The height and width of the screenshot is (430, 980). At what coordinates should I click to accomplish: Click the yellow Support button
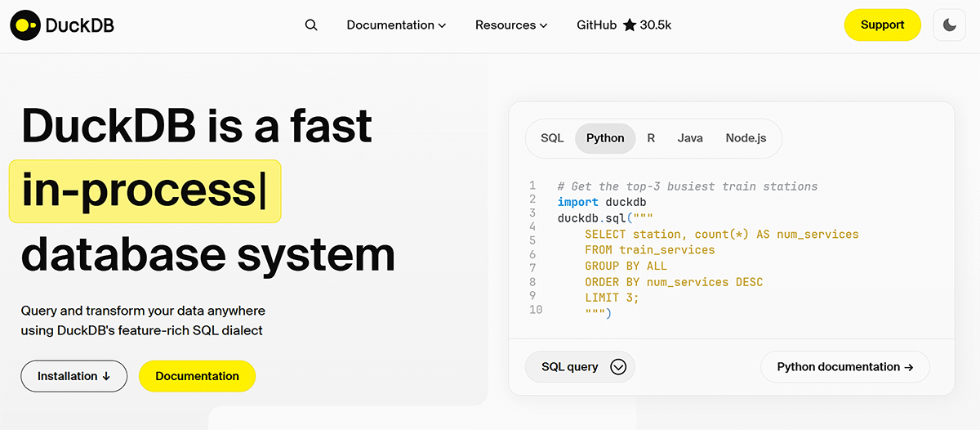click(x=883, y=25)
